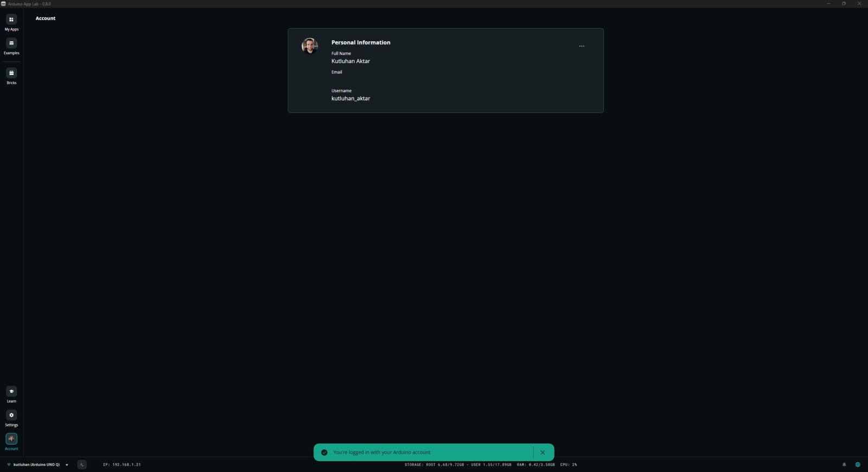Click the "You're logged in" message text
868x472 pixels.
pyautogui.click(x=382, y=452)
